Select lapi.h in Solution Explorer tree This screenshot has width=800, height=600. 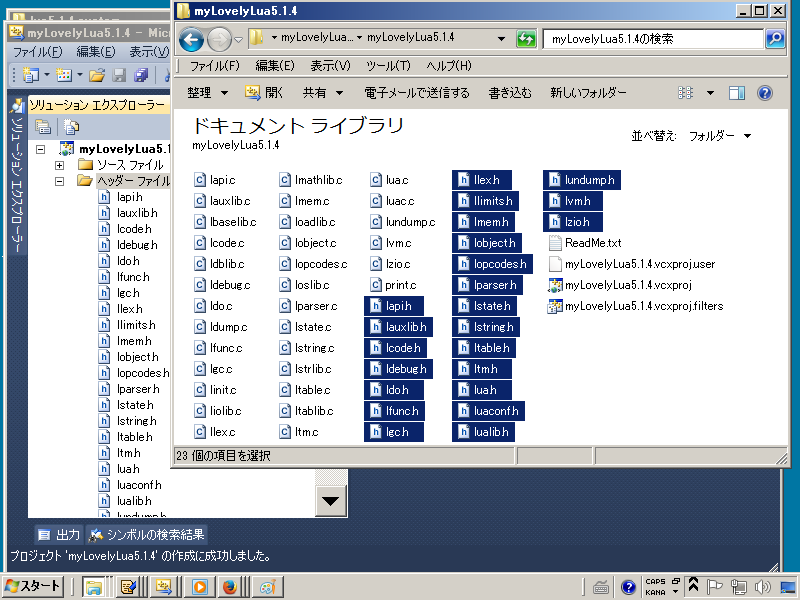[x=120, y=197]
